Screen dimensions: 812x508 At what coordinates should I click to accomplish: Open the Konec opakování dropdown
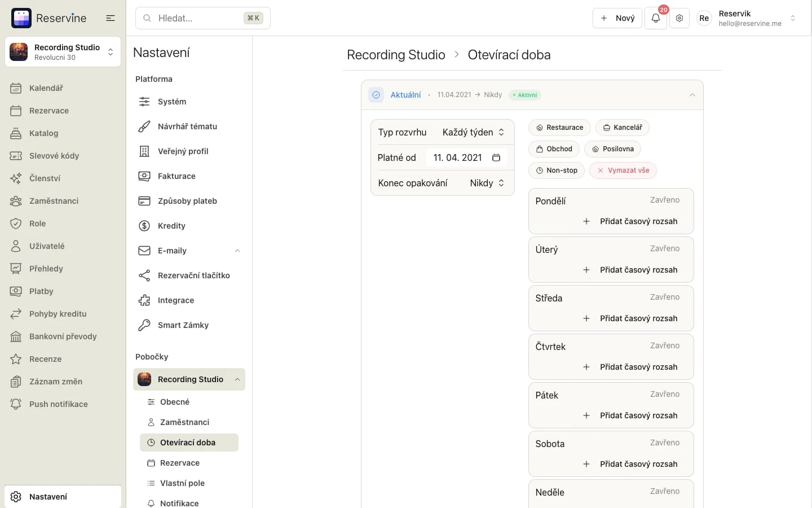point(487,183)
